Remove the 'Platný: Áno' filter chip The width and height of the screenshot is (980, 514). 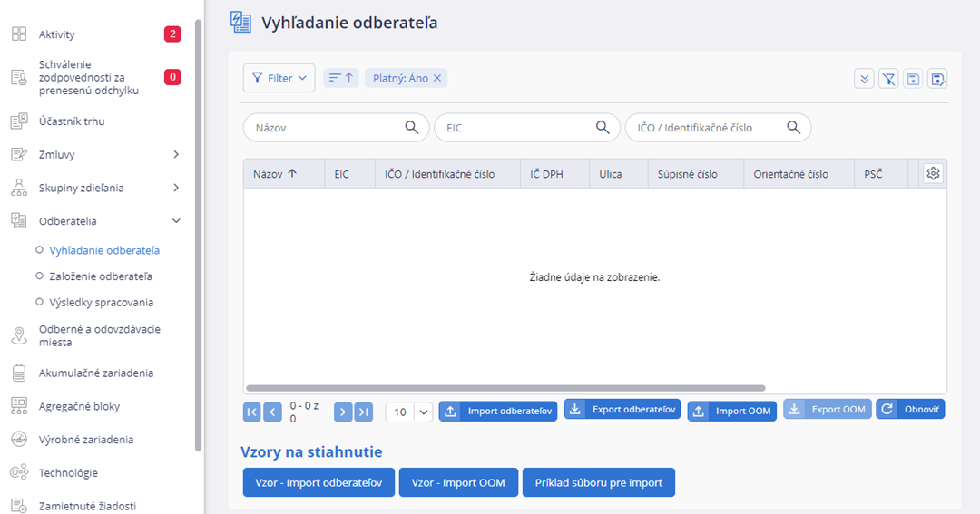(437, 79)
